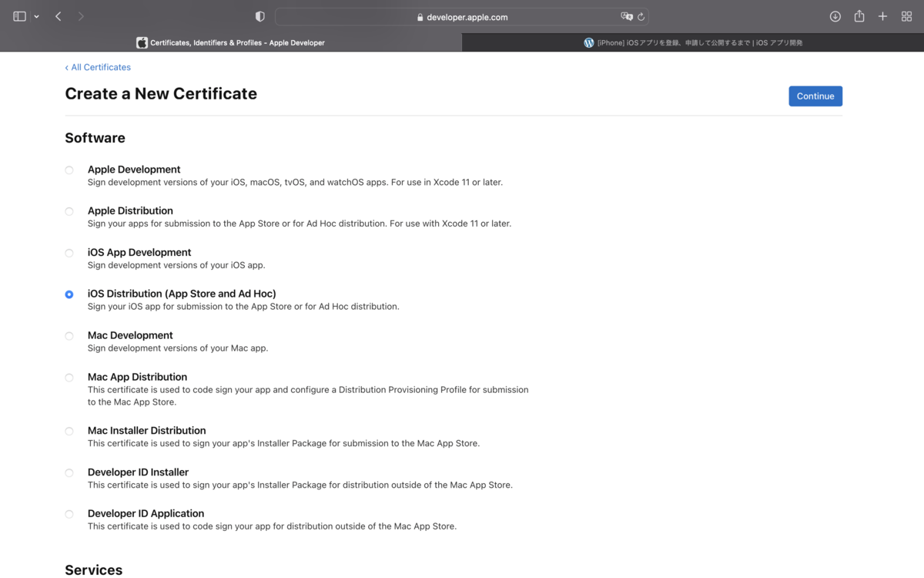Select the Mac Installer Distribution radio button
Viewport: 924px width, 578px height.
[69, 432]
